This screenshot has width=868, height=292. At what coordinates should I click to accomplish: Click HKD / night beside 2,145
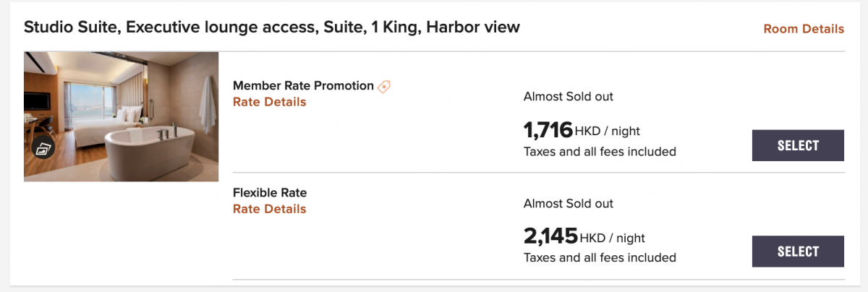(x=613, y=238)
